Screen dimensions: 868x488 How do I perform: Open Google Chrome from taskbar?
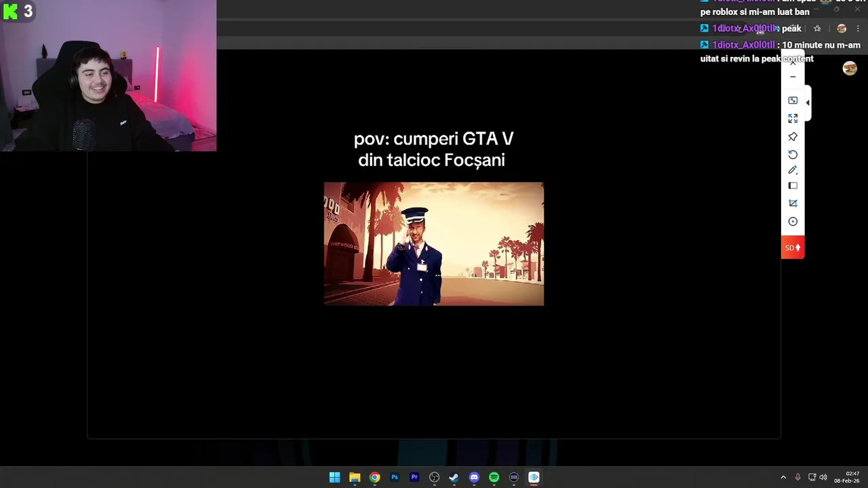374,477
